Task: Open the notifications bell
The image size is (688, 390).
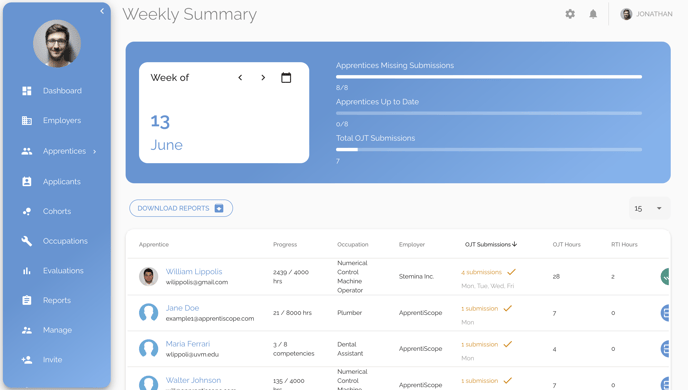Action: 593,14
